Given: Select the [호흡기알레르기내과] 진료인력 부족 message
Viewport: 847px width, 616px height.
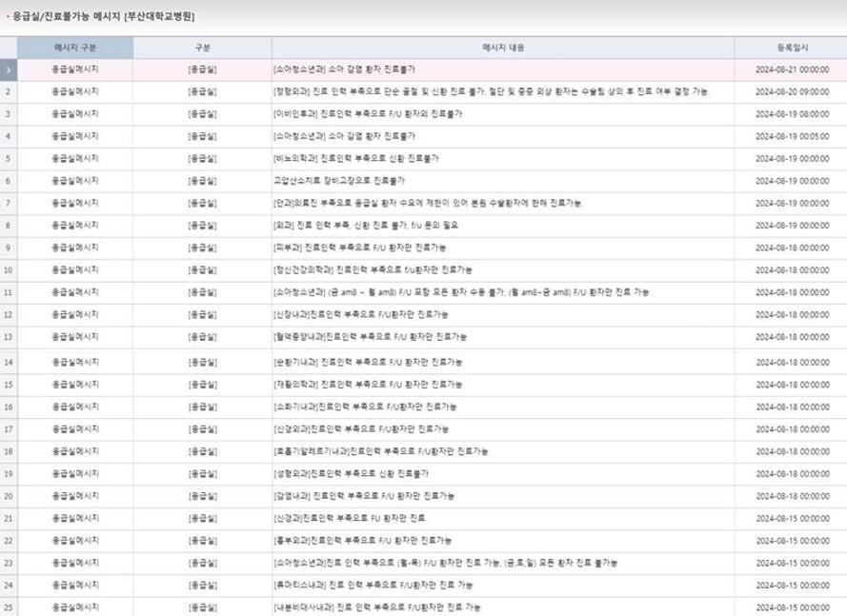Looking at the screenshot, I should tap(381, 451).
